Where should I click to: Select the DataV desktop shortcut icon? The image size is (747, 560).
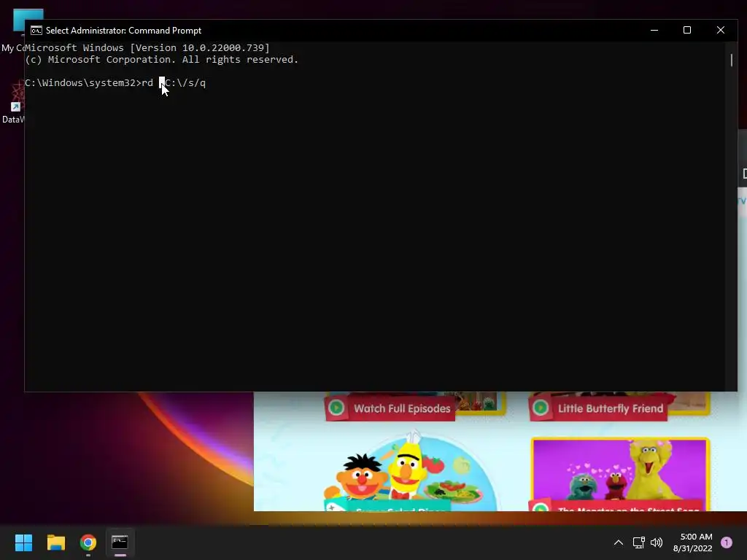pyautogui.click(x=13, y=102)
